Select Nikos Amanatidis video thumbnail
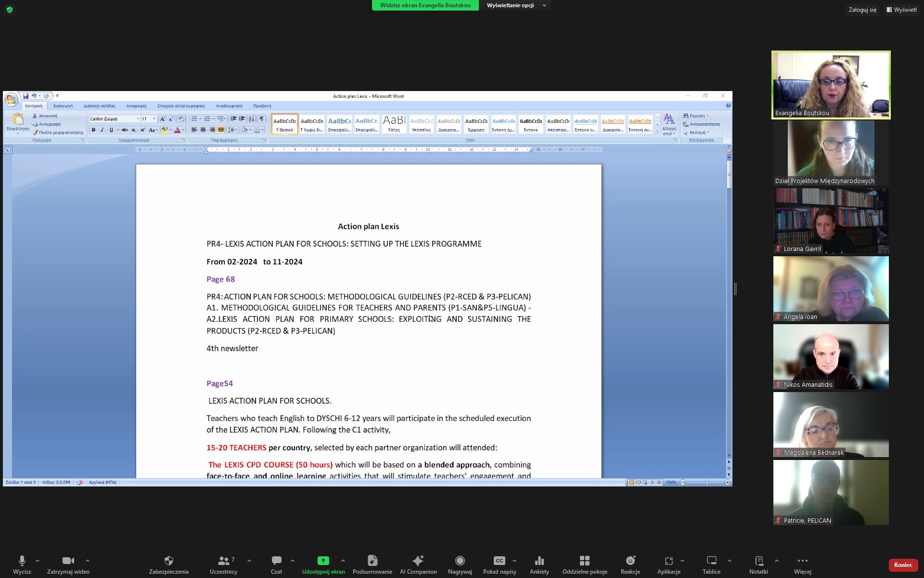 [831, 356]
